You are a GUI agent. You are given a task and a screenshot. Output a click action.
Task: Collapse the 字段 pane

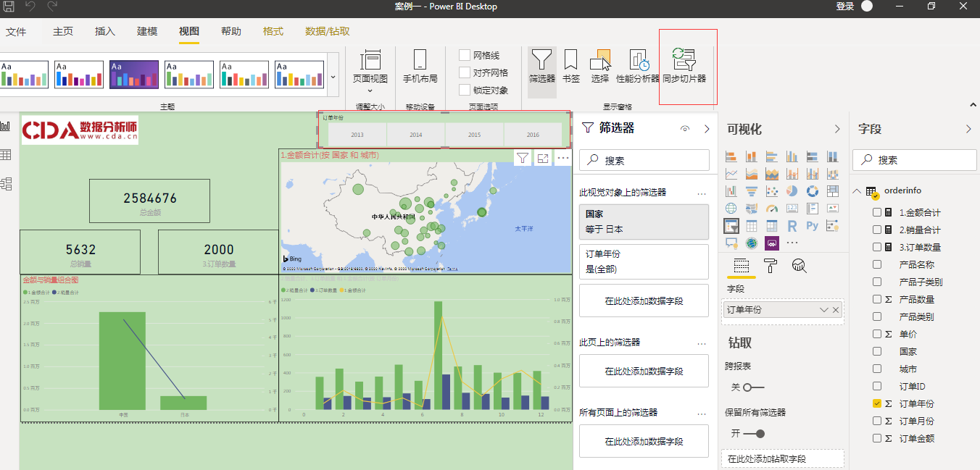tap(968, 129)
